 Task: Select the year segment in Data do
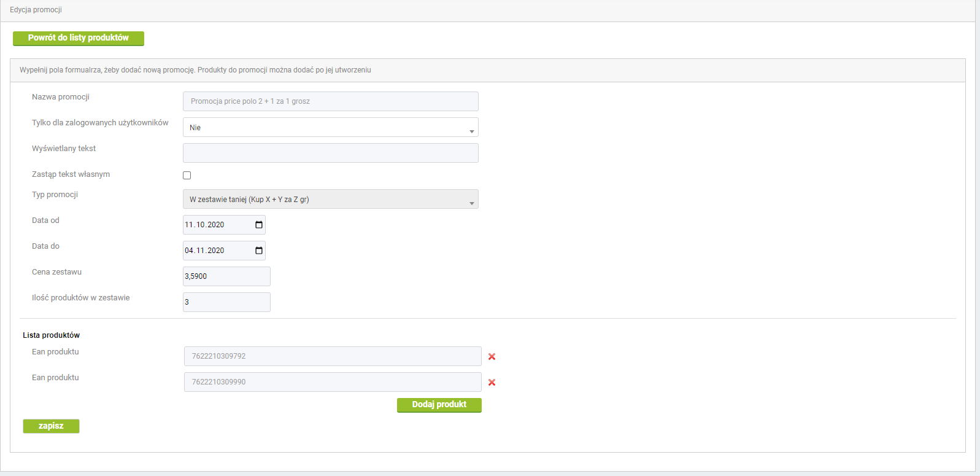[216, 251]
